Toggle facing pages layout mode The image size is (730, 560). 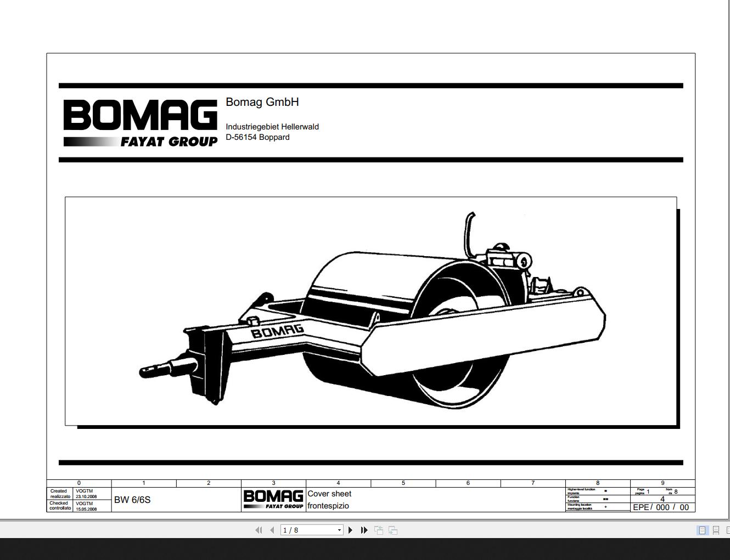(728, 530)
